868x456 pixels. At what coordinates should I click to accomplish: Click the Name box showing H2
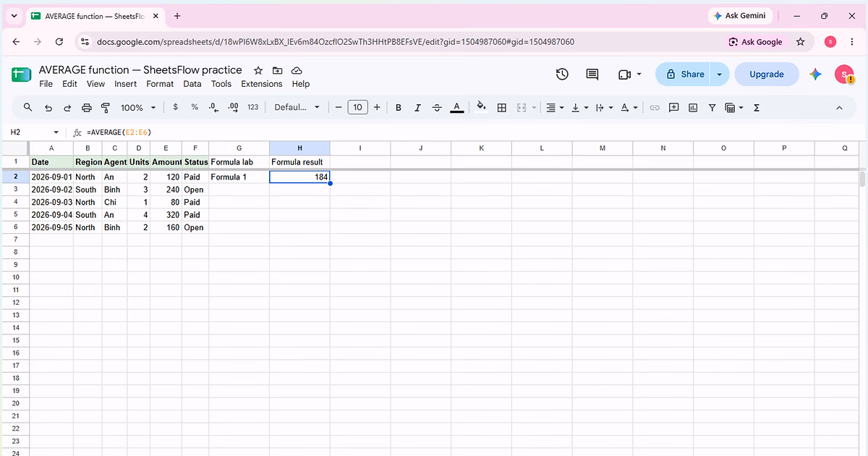click(35, 132)
